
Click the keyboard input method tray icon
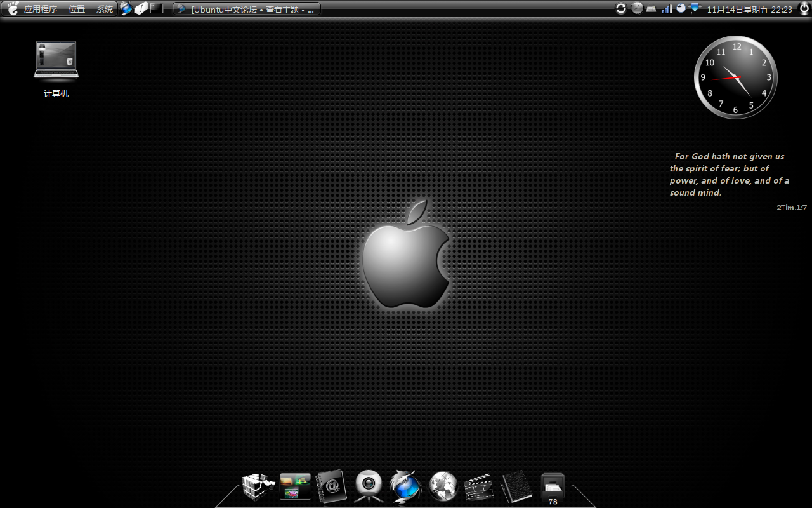(x=652, y=9)
